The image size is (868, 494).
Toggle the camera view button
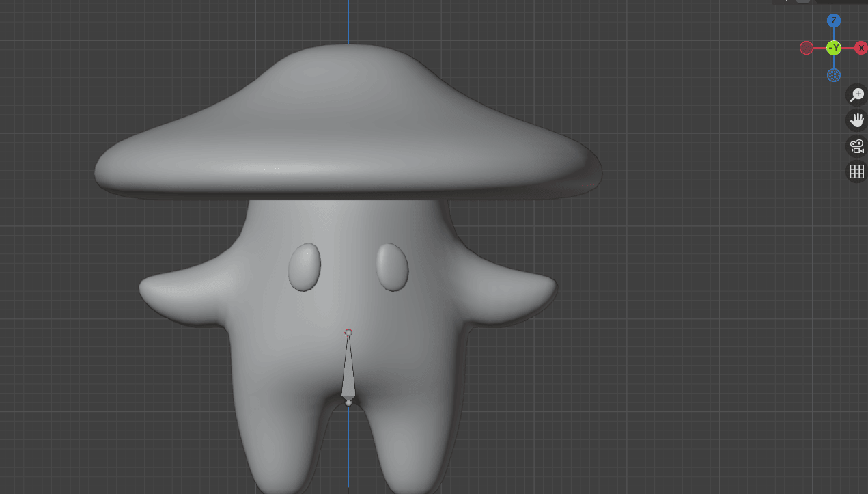pyautogui.click(x=856, y=146)
